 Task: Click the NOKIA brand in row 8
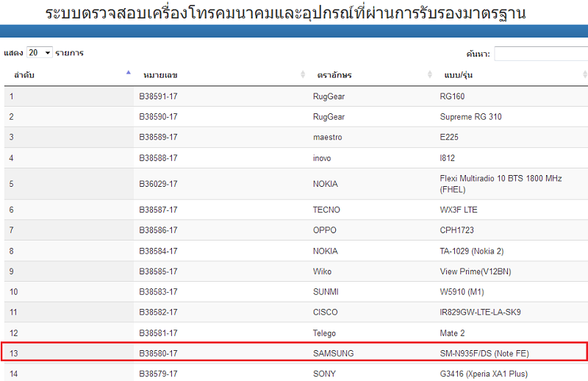point(326,251)
